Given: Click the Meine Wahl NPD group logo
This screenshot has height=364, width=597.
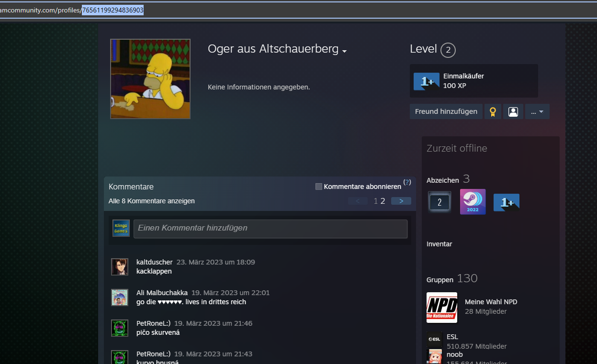Looking at the screenshot, I should coord(441,308).
